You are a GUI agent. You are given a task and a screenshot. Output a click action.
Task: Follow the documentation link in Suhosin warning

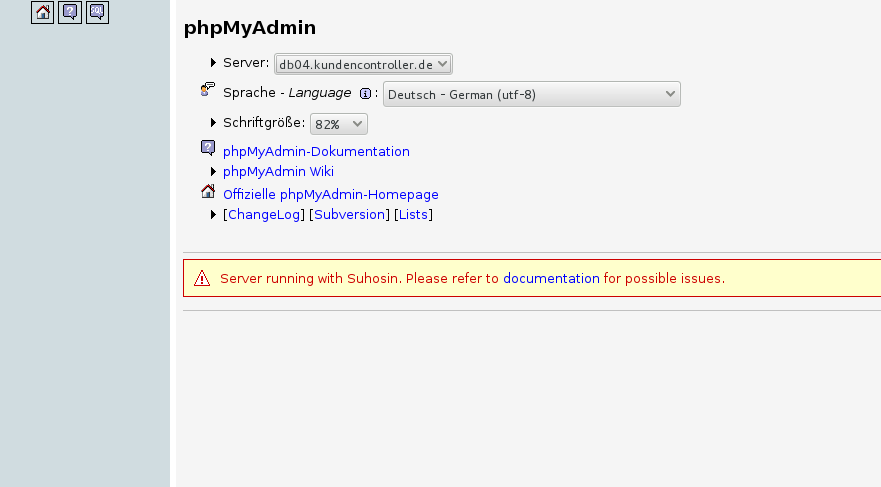coord(551,279)
